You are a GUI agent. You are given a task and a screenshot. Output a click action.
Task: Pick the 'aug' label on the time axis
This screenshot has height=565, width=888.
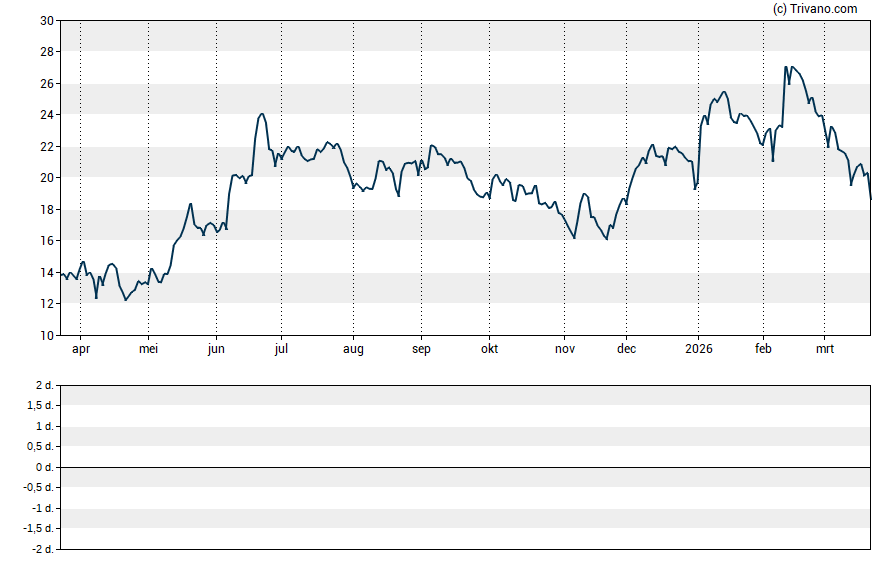pyautogui.click(x=353, y=350)
